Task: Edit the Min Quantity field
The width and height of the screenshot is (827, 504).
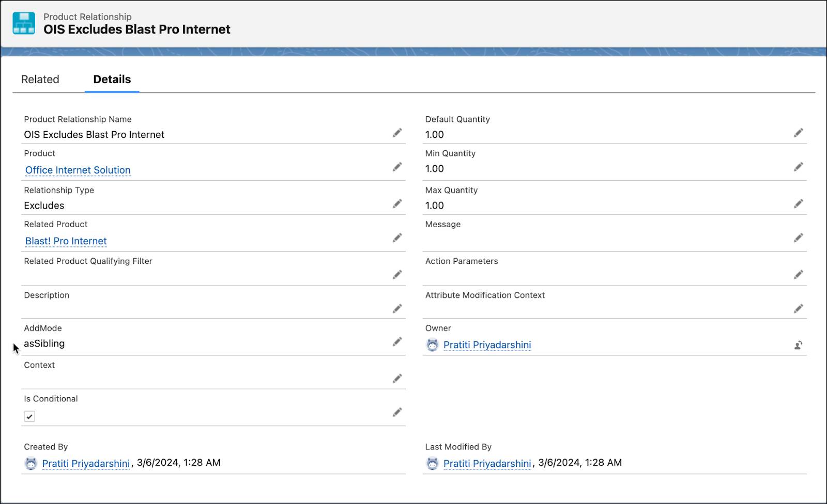Action: (799, 167)
